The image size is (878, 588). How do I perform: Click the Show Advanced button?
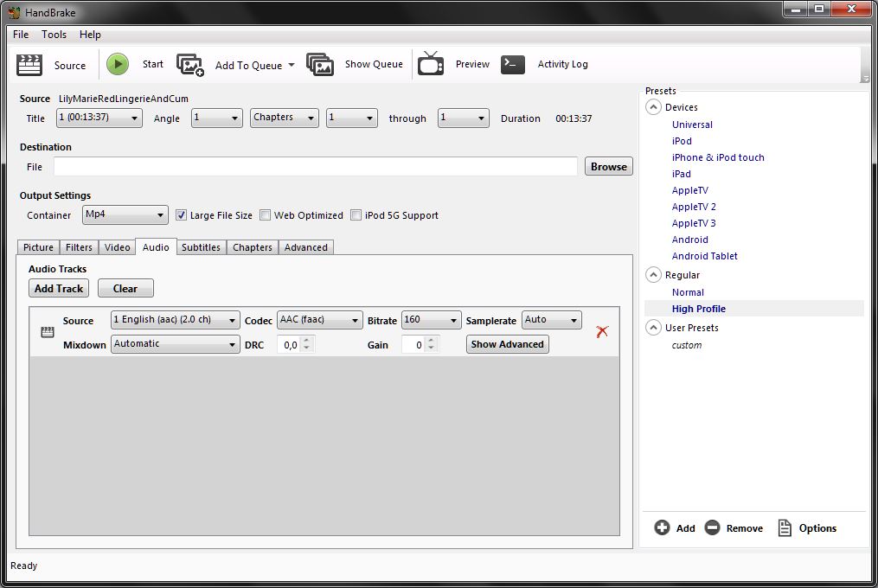pyautogui.click(x=507, y=344)
